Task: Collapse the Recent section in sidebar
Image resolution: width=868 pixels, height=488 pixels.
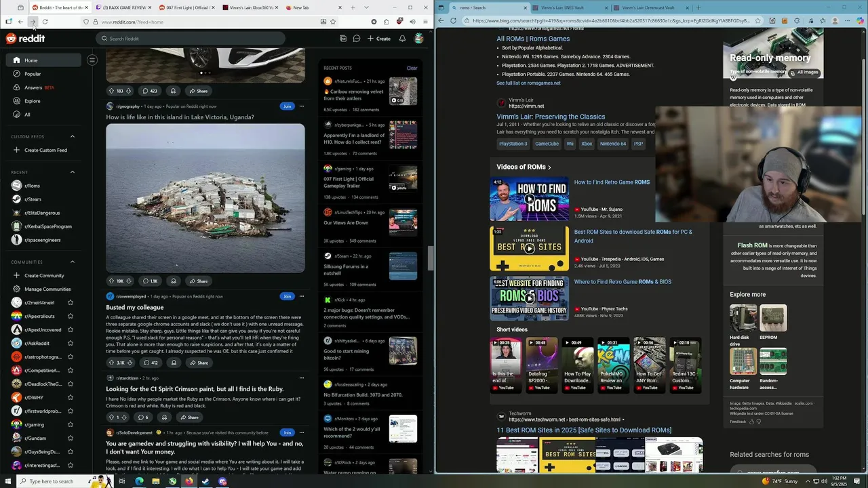Action: coord(73,172)
